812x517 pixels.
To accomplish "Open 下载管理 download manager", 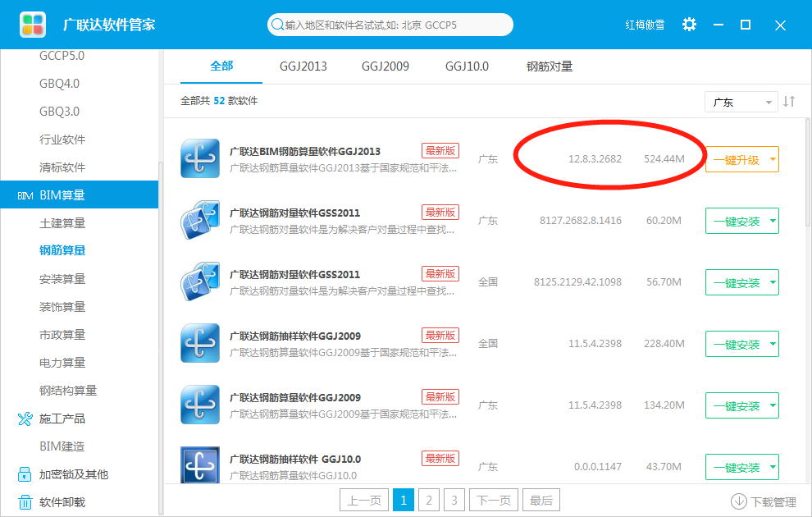I will click(764, 501).
